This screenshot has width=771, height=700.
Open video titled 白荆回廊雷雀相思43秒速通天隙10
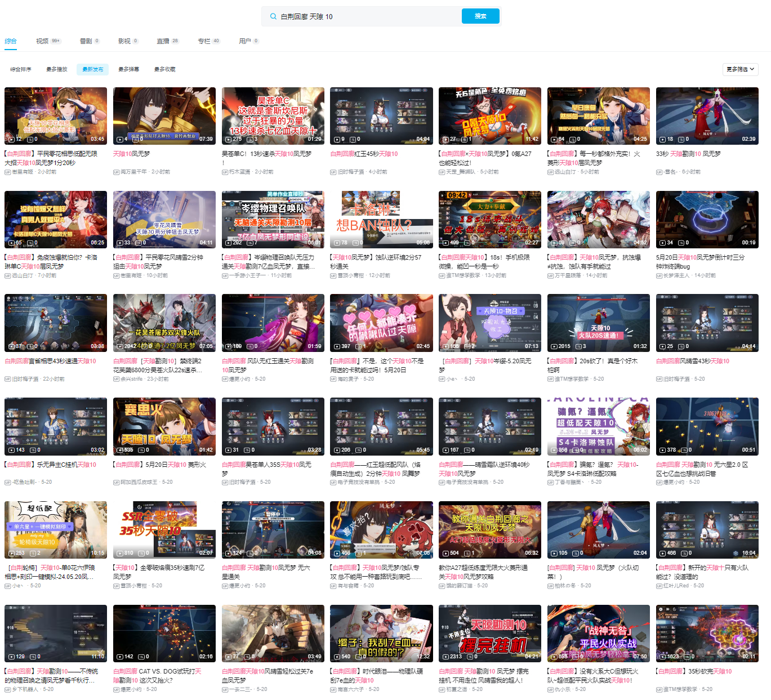coord(50,361)
